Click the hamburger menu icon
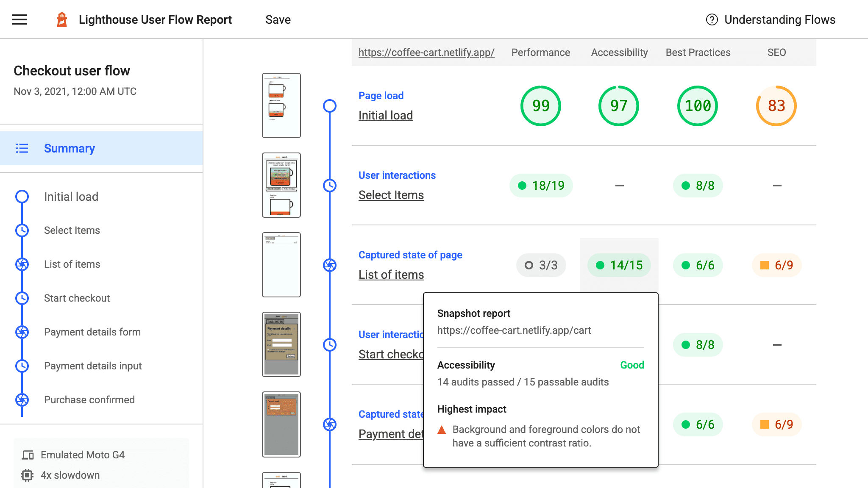 tap(19, 19)
